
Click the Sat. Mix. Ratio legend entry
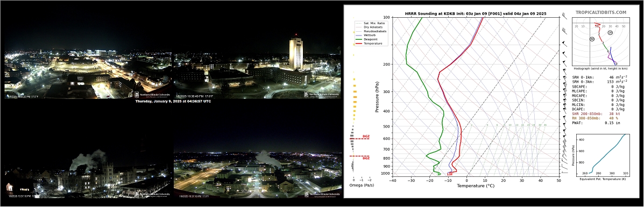pos(371,23)
